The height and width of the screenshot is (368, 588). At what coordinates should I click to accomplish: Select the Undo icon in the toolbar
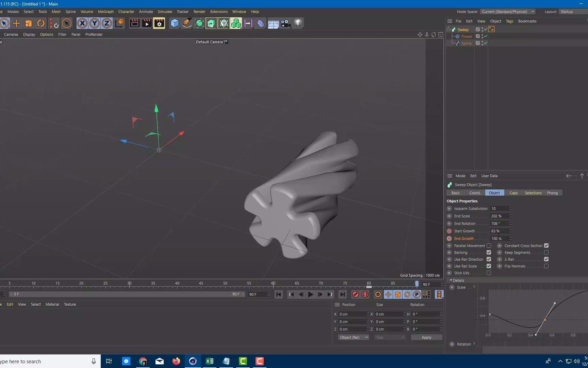(x=40, y=23)
